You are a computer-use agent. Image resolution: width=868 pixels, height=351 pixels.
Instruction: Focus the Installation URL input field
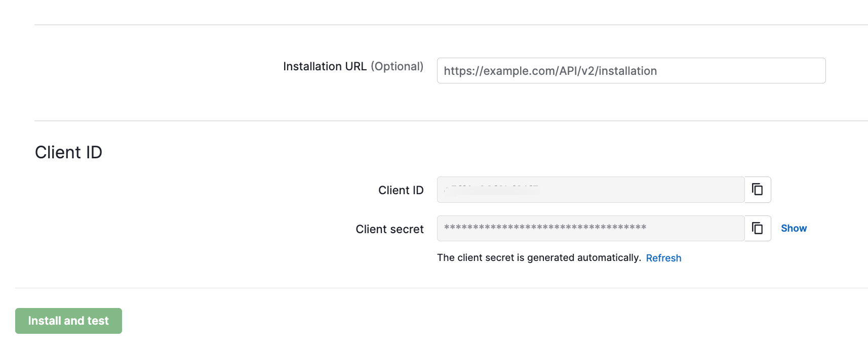[x=631, y=71]
